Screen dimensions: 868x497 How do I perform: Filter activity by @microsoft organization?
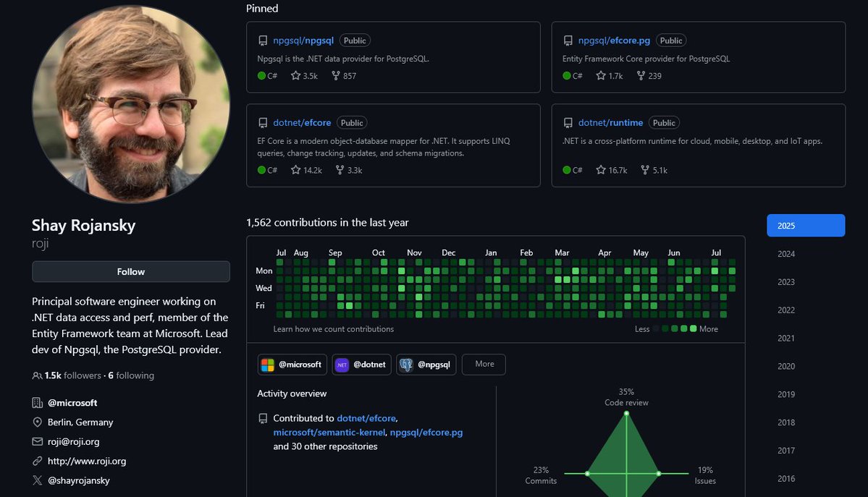tap(292, 365)
